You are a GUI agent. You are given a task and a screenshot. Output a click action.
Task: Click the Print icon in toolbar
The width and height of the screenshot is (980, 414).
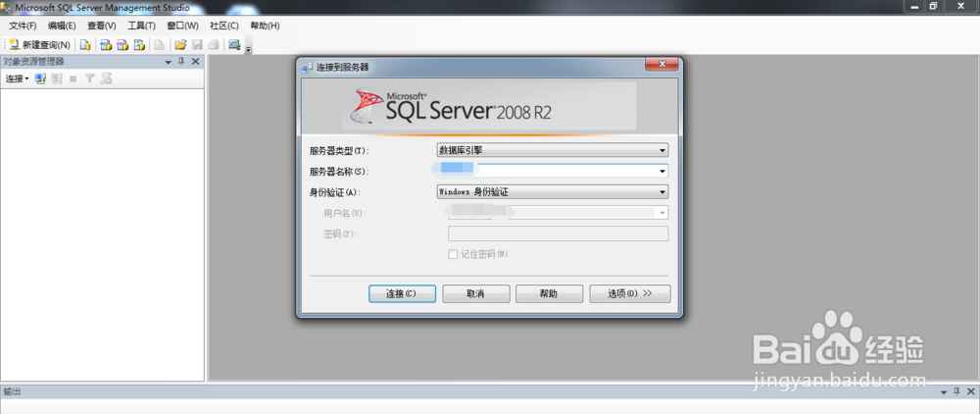[x=214, y=45]
